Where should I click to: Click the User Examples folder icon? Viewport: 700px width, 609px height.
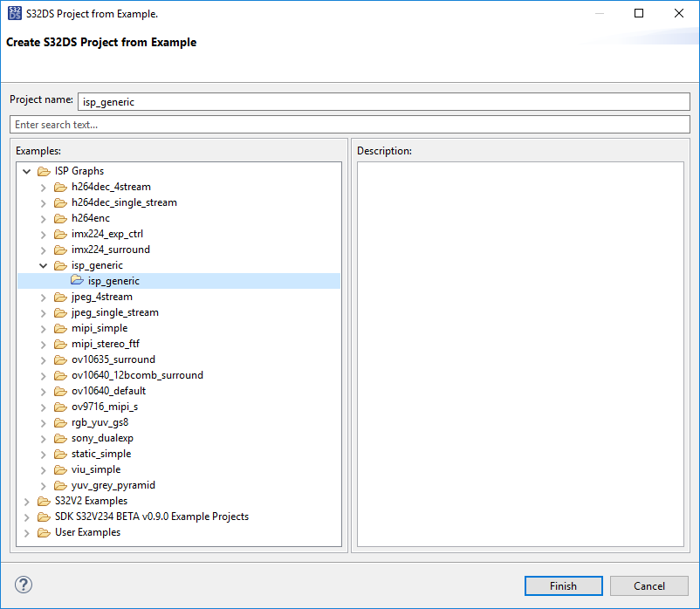(x=44, y=532)
